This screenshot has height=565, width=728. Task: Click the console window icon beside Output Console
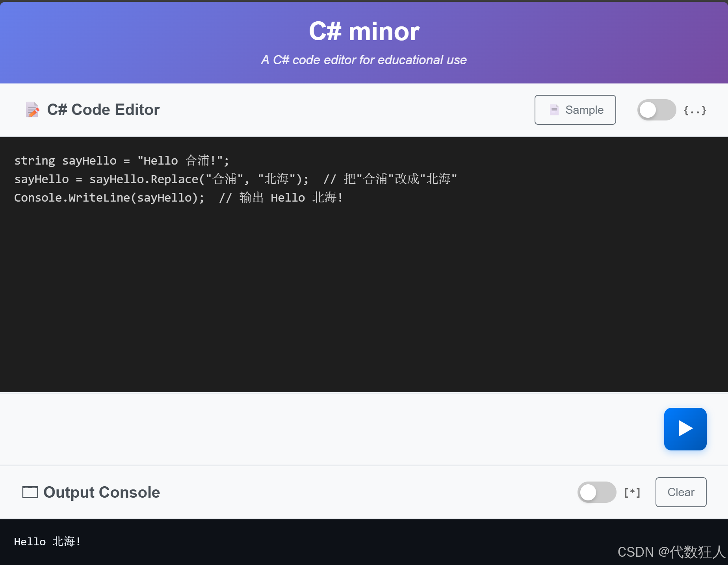(x=30, y=492)
